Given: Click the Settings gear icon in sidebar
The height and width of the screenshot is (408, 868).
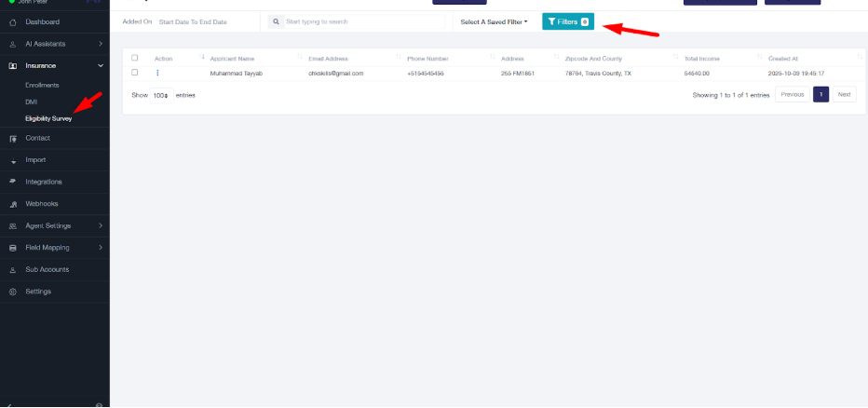Looking at the screenshot, I should (x=13, y=292).
